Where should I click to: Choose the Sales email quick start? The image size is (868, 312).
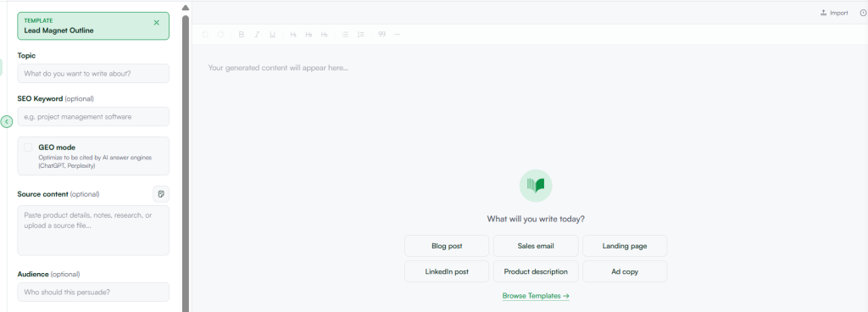point(536,246)
